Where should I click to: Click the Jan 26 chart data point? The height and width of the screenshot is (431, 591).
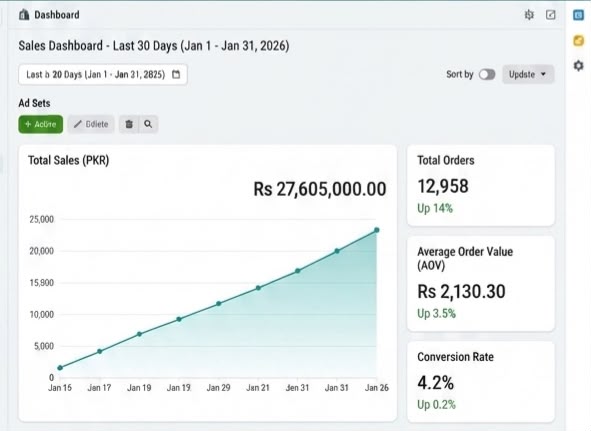click(x=377, y=230)
